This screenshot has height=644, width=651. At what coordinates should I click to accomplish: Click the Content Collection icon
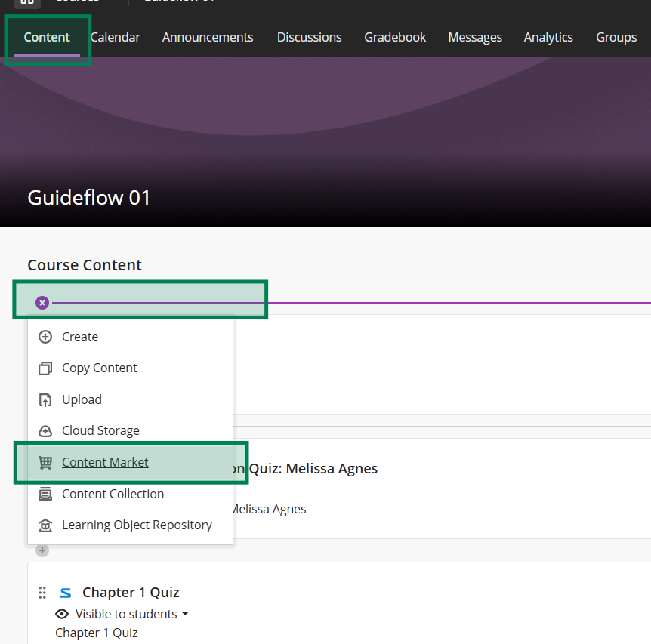(x=45, y=494)
